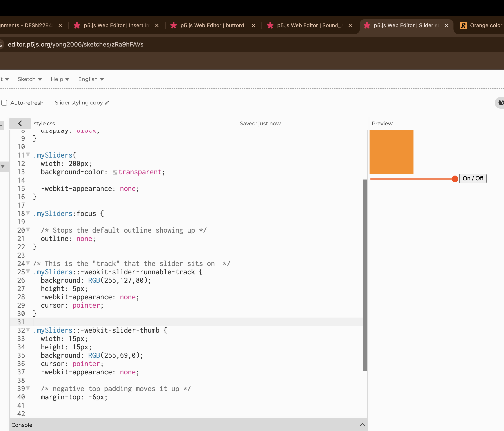Switch to the button1 p5.js tab

(x=212, y=25)
